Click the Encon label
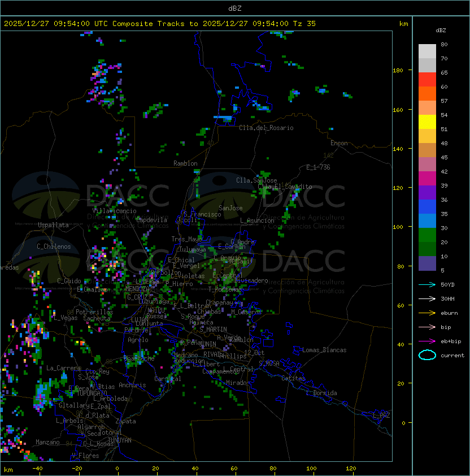470x476 pixels. (x=339, y=143)
